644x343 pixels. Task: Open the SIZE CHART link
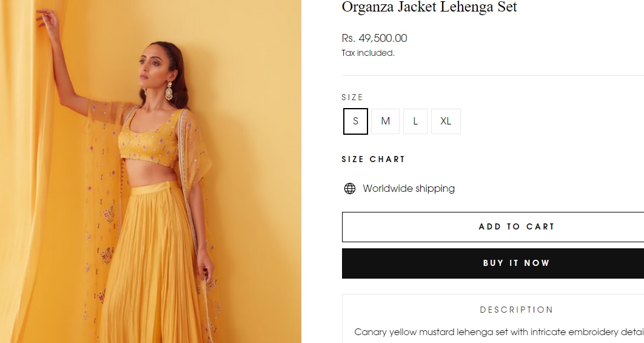click(373, 159)
